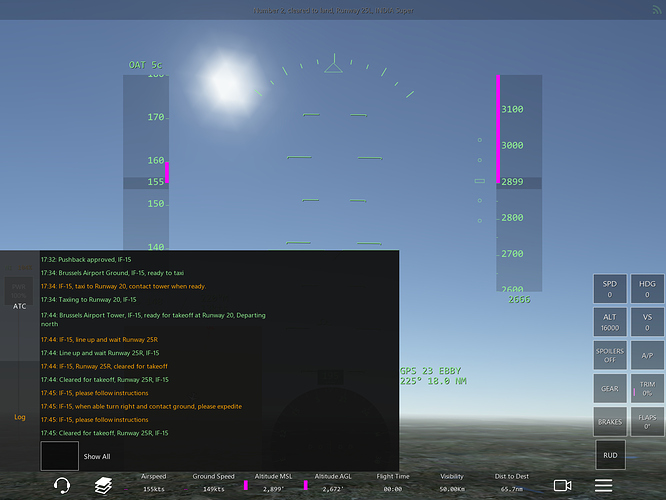666x500 pixels.
Task: Toggle the Show All checkbox
Action: click(x=59, y=456)
